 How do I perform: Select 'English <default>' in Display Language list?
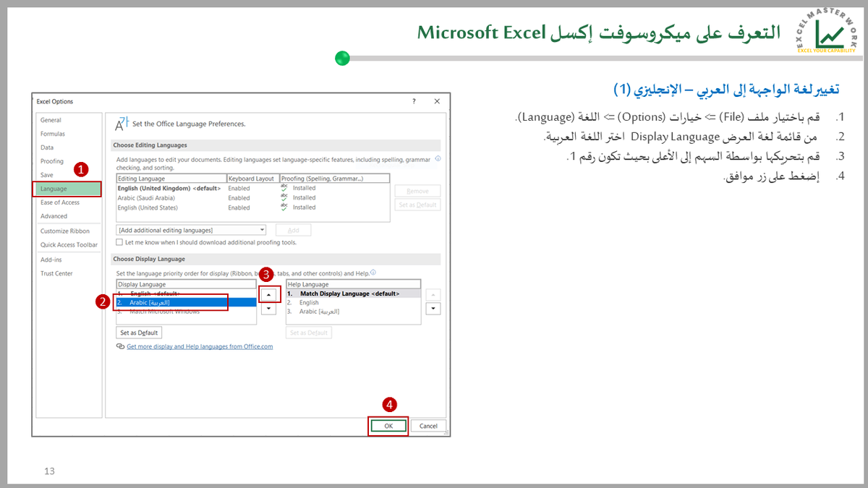click(x=186, y=294)
